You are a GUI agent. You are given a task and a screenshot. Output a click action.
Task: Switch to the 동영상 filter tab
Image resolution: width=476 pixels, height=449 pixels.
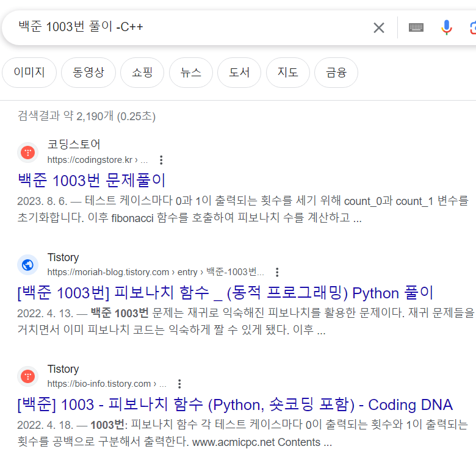click(88, 73)
